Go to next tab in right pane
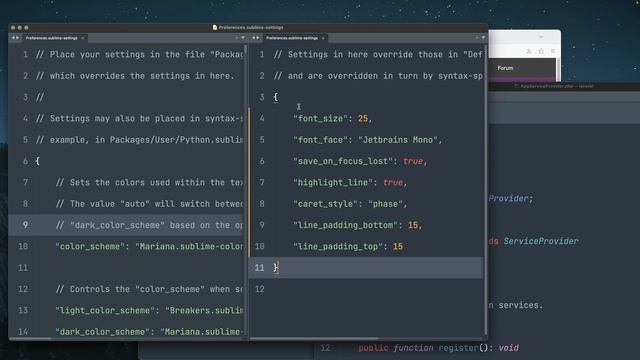This screenshot has width=640, height=360. (x=258, y=38)
